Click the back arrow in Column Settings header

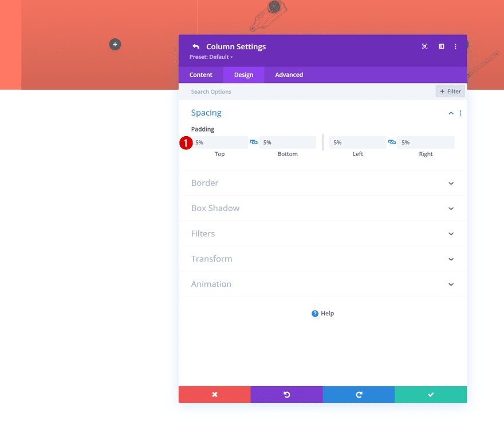click(195, 46)
